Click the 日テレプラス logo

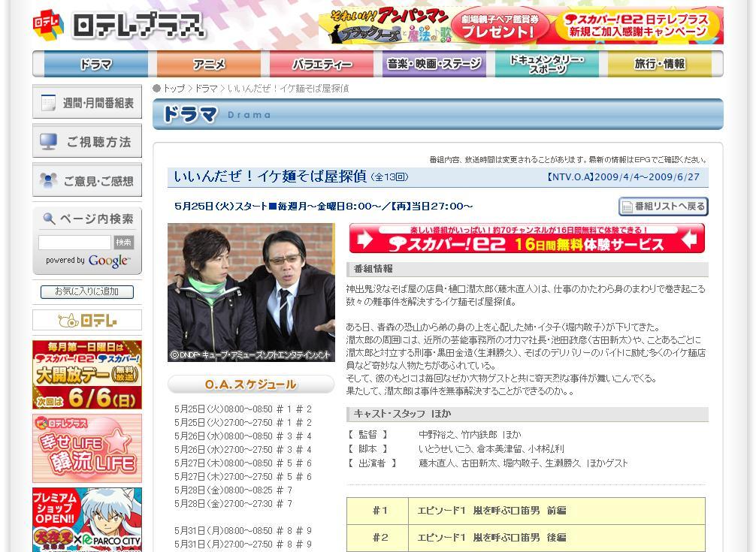pyautogui.click(x=119, y=24)
